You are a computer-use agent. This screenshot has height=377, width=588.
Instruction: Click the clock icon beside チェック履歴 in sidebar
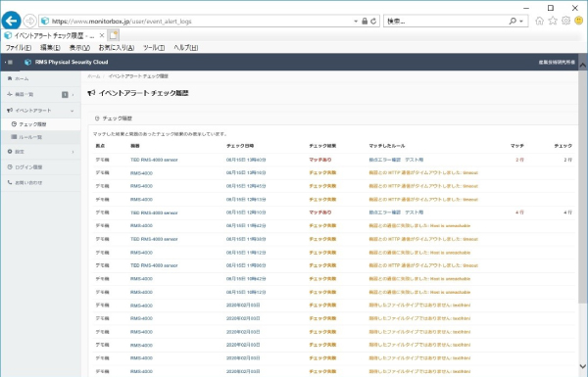pos(15,124)
